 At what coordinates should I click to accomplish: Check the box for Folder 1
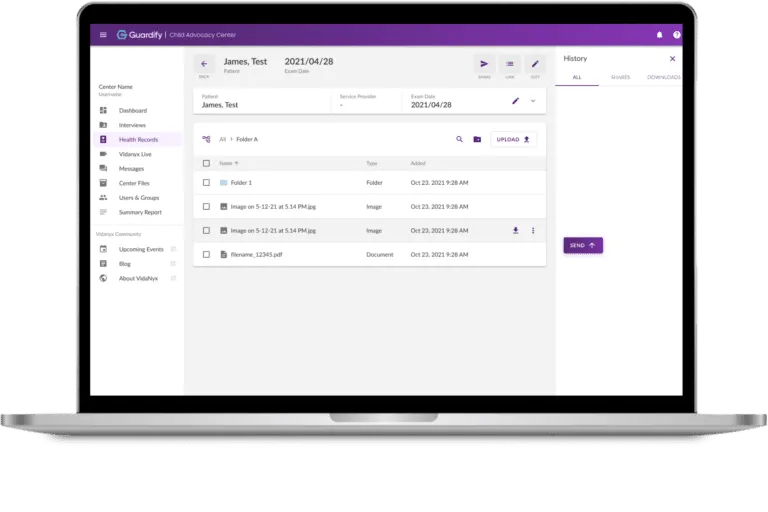(206, 183)
